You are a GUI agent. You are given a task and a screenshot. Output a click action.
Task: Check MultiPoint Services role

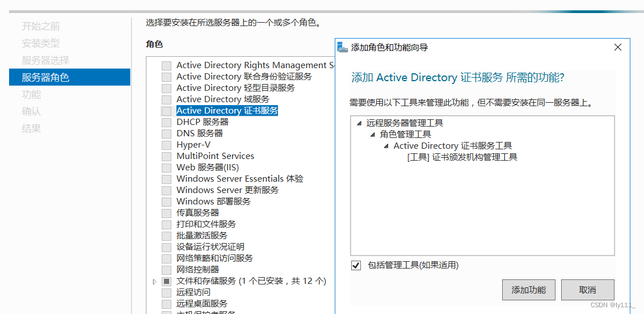(166, 156)
